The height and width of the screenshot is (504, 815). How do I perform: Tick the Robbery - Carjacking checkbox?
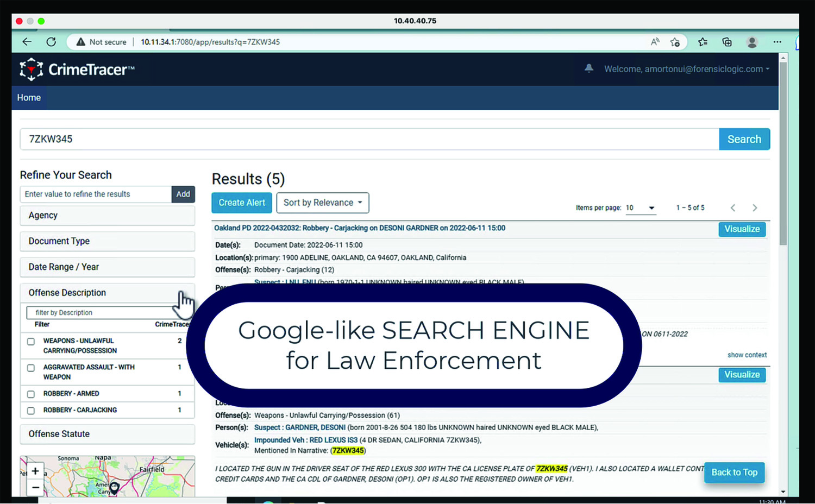31,411
